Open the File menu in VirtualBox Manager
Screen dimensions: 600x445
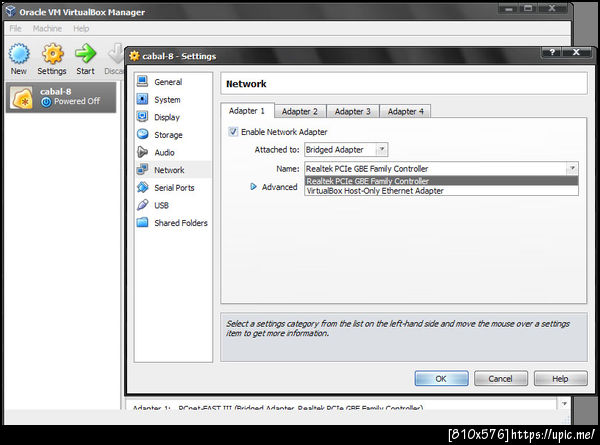16,29
